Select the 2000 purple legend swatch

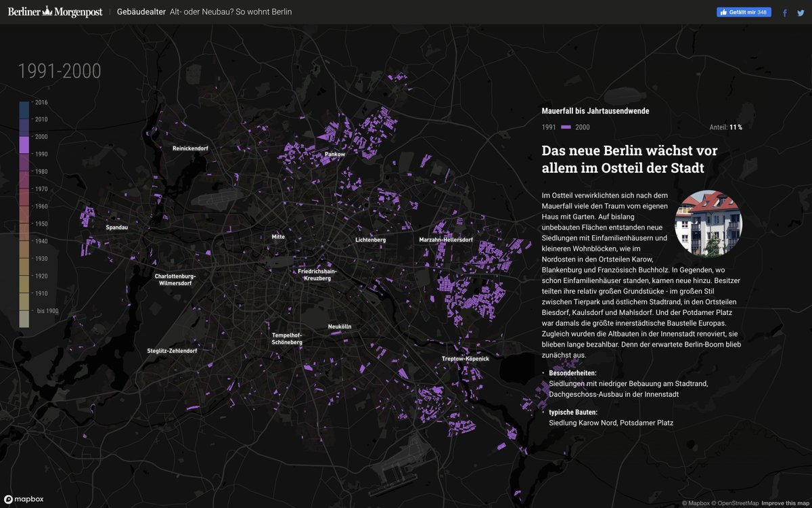[24, 144]
